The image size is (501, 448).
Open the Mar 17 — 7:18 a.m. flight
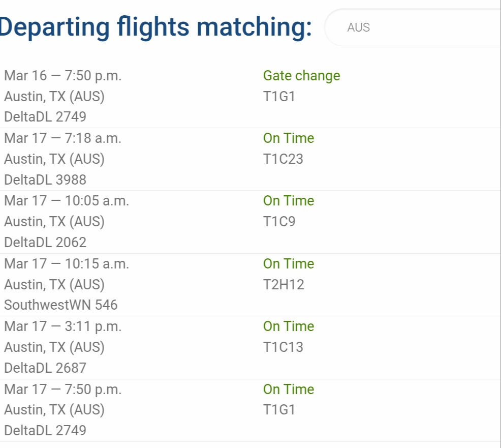(63, 138)
